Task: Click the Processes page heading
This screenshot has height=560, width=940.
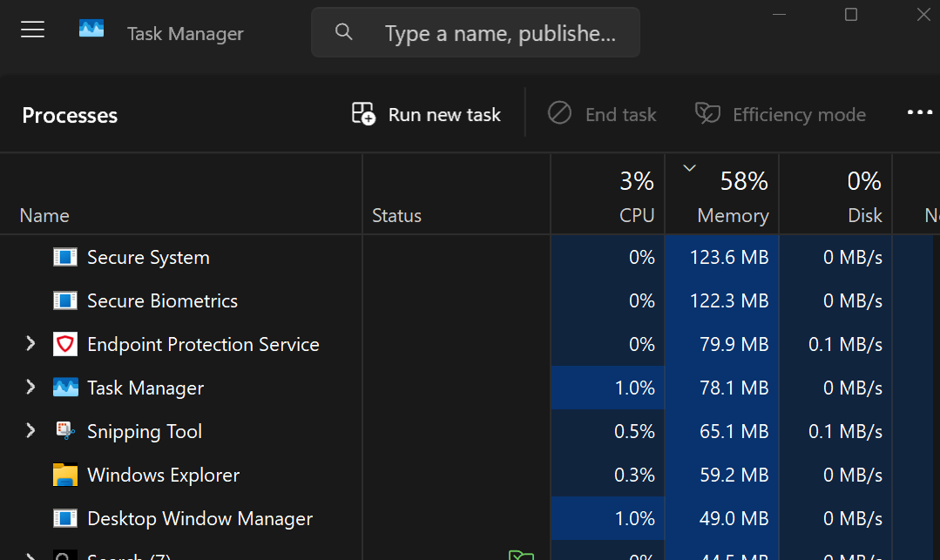Action: (x=70, y=115)
